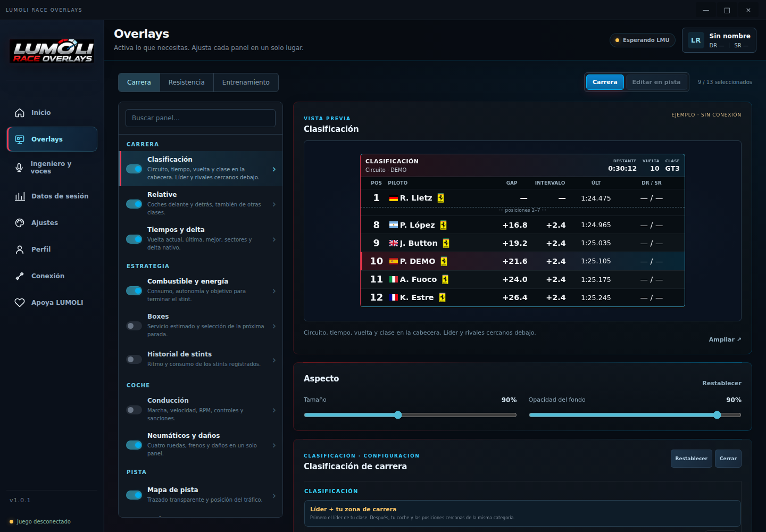
Task: Expand Combustible y energía panel arrow
Action: coord(274,291)
